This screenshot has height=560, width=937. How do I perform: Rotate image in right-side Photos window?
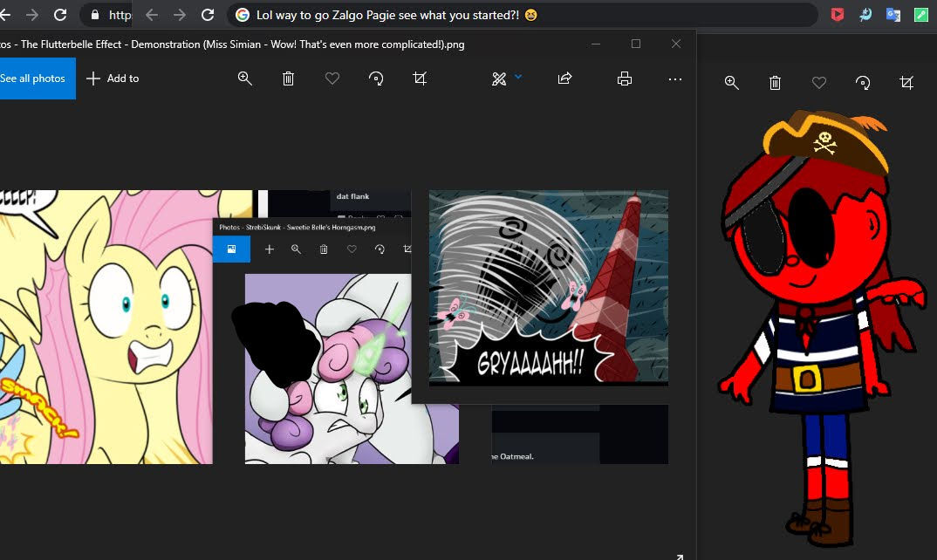(x=863, y=83)
